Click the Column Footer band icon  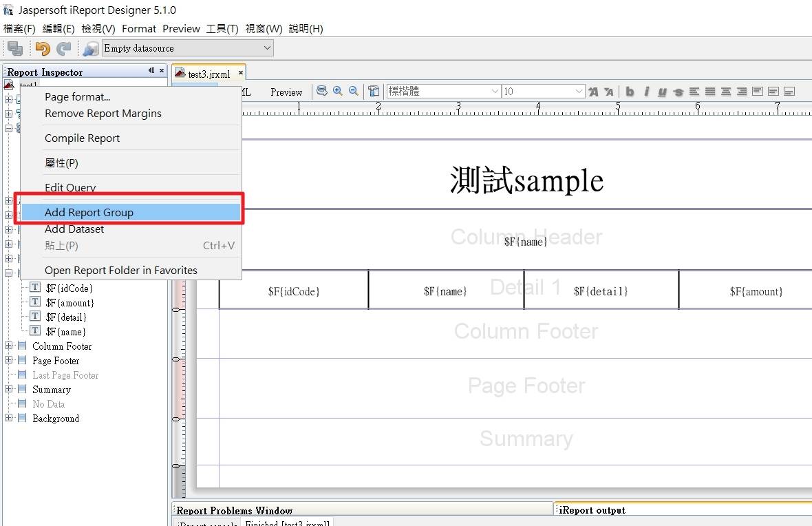[22, 346]
